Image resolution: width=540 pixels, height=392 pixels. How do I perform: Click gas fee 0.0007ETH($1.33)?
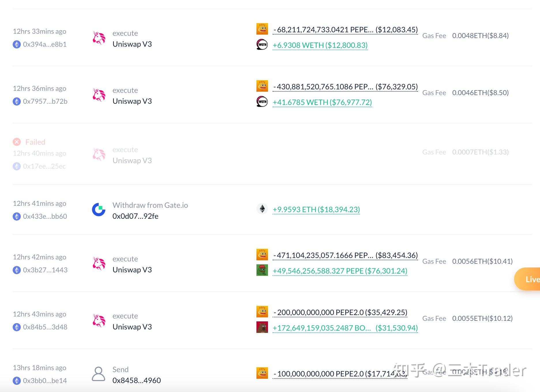pos(480,152)
